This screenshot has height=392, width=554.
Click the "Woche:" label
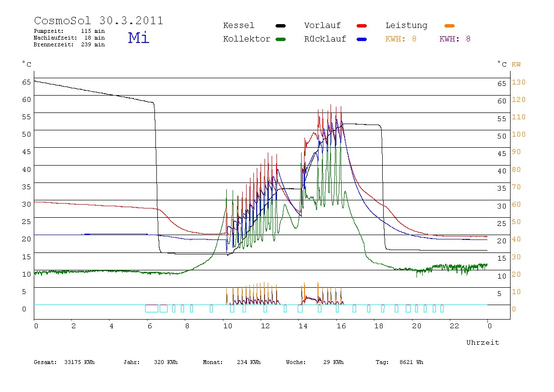coord(296,362)
